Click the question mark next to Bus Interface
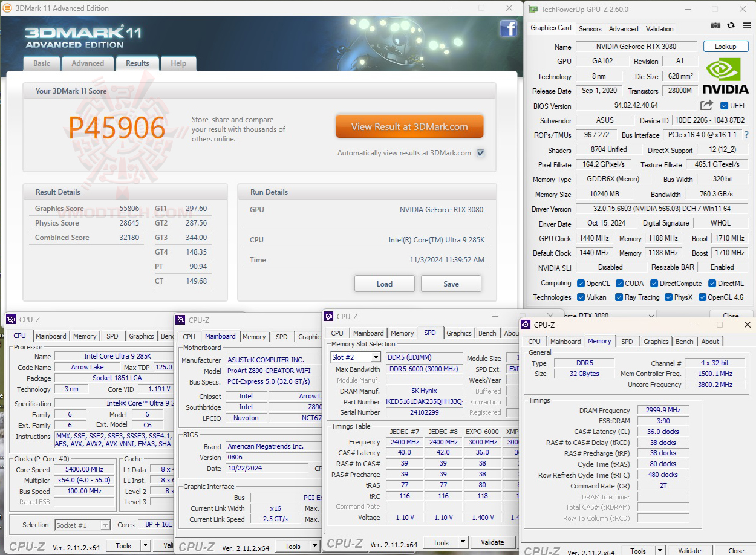The width and height of the screenshot is (756, 555). (746, 135)
